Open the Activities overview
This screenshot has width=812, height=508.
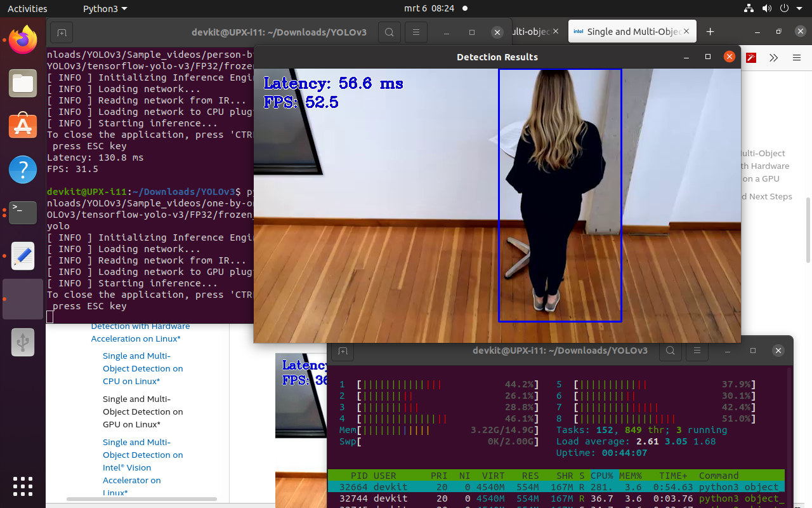(27, 9)
